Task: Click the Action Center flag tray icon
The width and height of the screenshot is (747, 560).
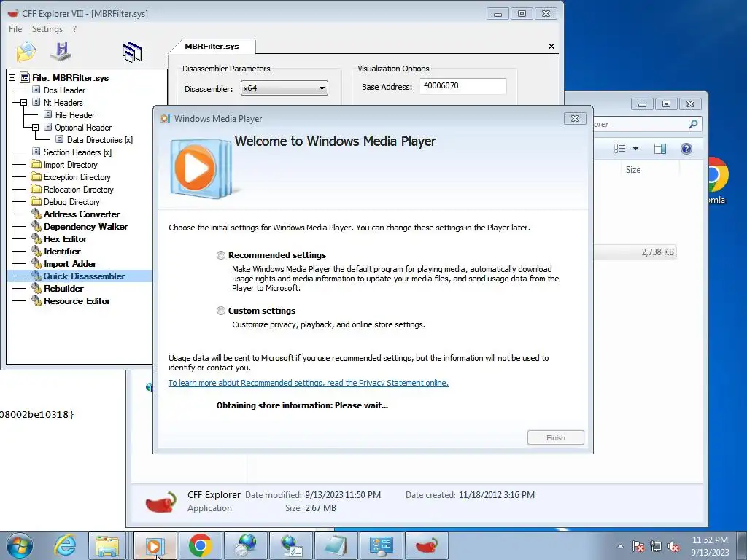Action: [x=638, y=546]
